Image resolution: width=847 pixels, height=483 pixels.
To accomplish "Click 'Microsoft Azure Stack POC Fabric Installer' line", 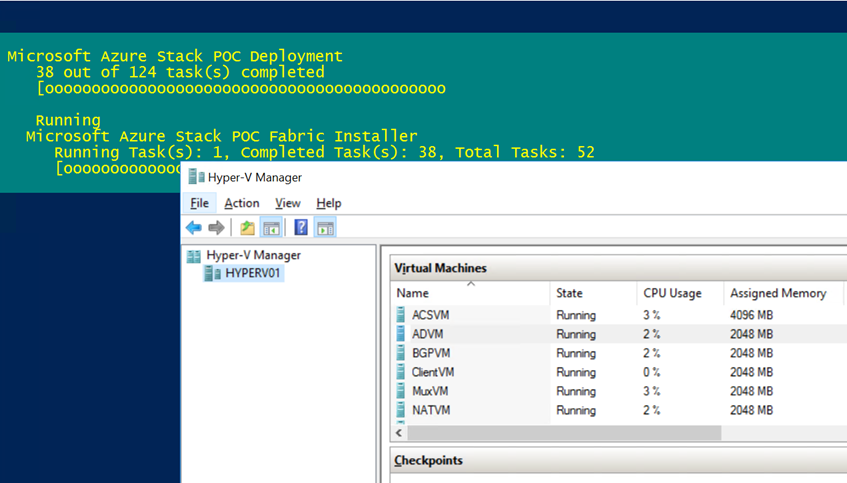I will pyautogui.click(x=221, y=136).
